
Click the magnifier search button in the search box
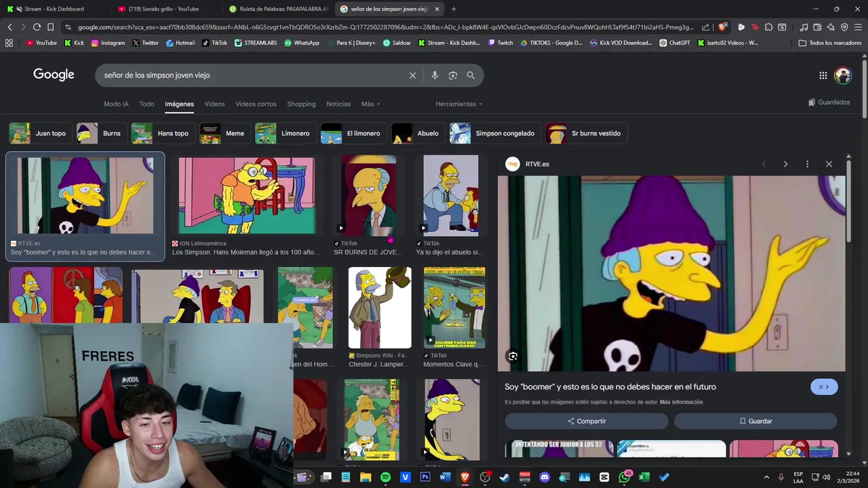click(x=471, y=75)
